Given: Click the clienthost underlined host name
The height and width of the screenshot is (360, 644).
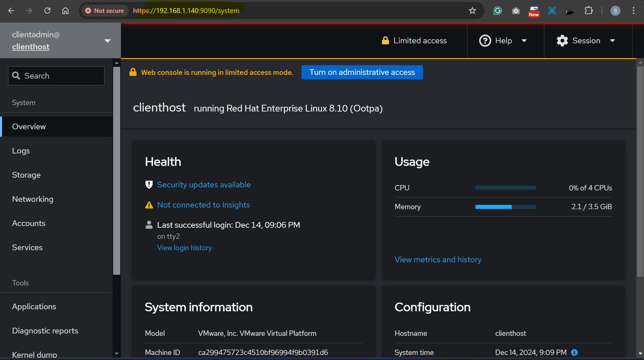Looking at the screenshot, I should [x=31, y=47].
